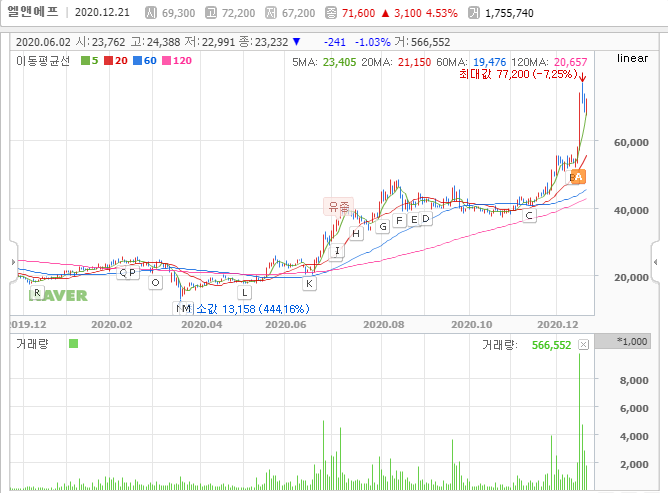The image size is (668, 493).
Task: Click the 유증 event label
Action: click(x=339, y=207)
